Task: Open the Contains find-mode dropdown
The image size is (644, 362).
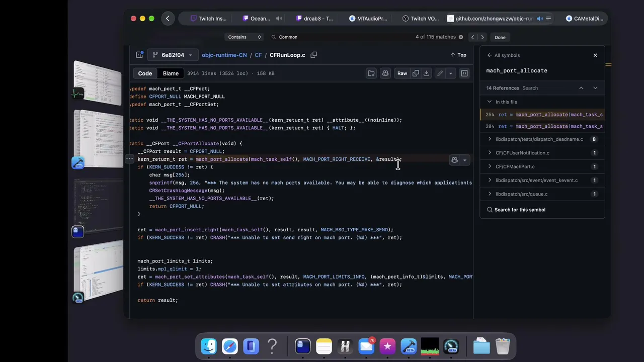Action: (244, 37)
